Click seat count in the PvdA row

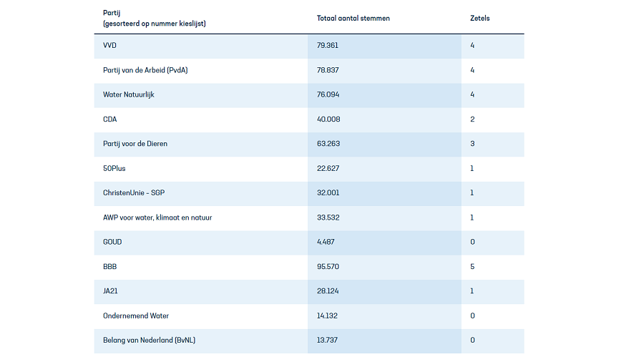click(472, 70)
